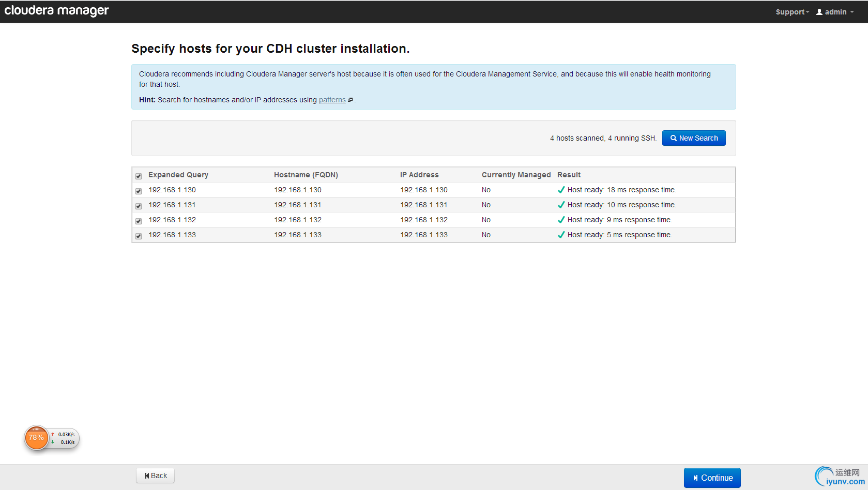868x490 pixels.
Task: Click 'No' managed value for 192.168.1.130
Action: [486, 190]
